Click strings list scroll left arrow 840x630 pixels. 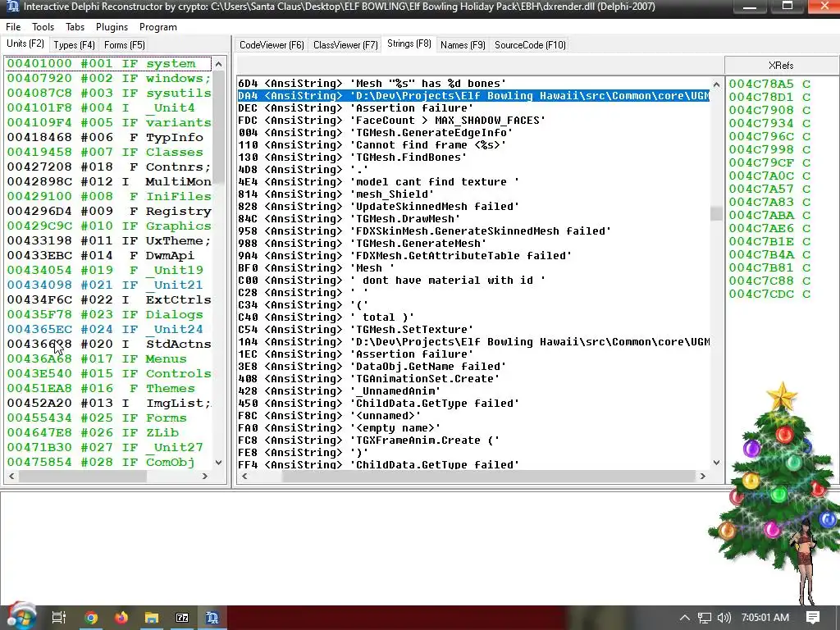click(244, 477)
